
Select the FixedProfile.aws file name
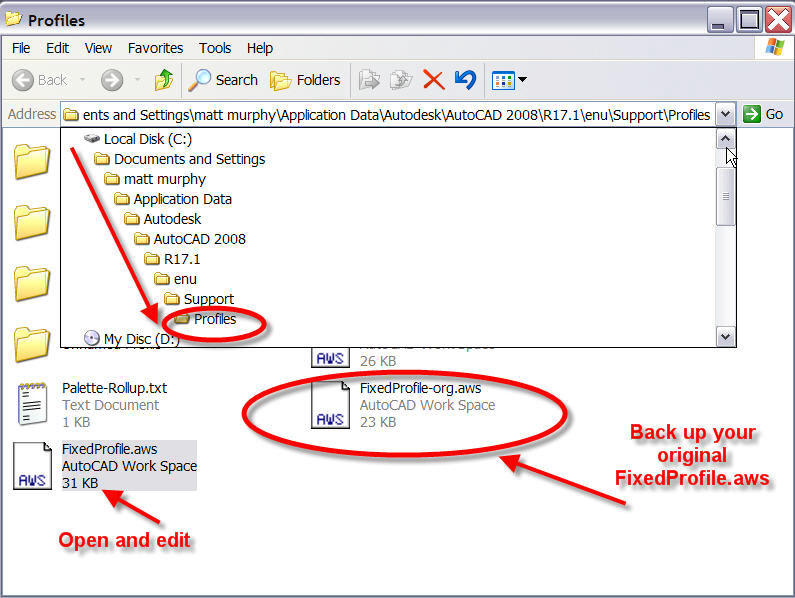(x=110, y=449)
